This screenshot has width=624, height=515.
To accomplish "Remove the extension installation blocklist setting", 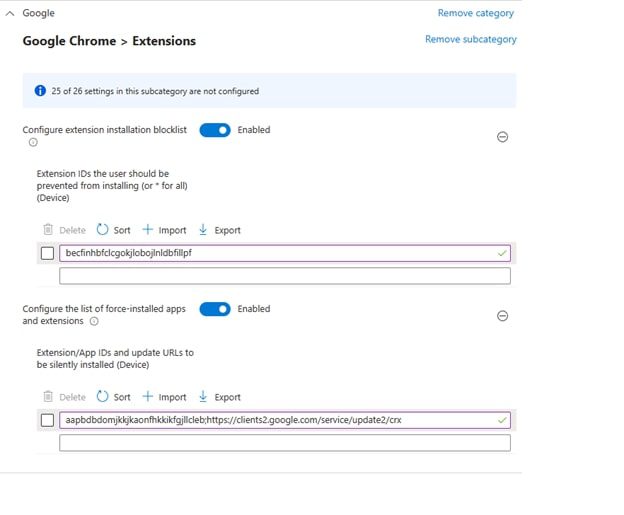I will coord(502,137).
